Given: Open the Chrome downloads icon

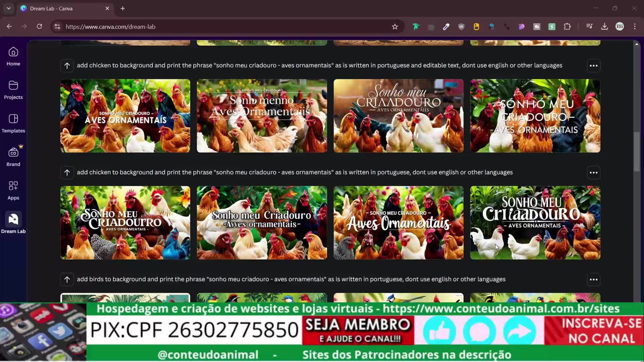Looking at the screenshot, I should coord(604,27).
